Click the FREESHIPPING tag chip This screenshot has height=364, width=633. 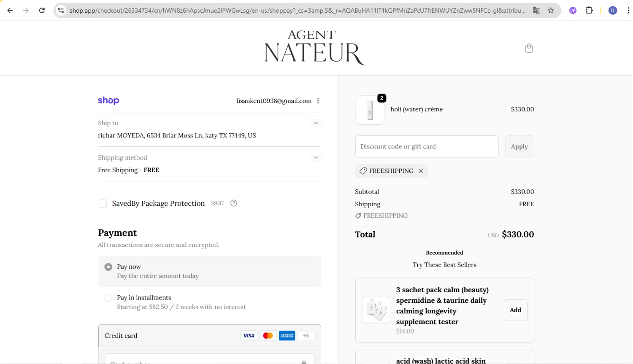391,171
